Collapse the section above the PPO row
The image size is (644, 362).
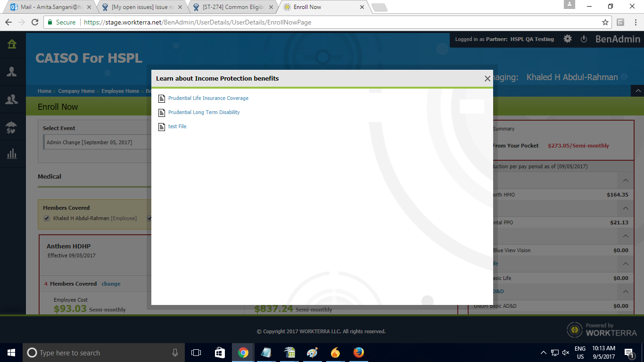pos(626,208)
